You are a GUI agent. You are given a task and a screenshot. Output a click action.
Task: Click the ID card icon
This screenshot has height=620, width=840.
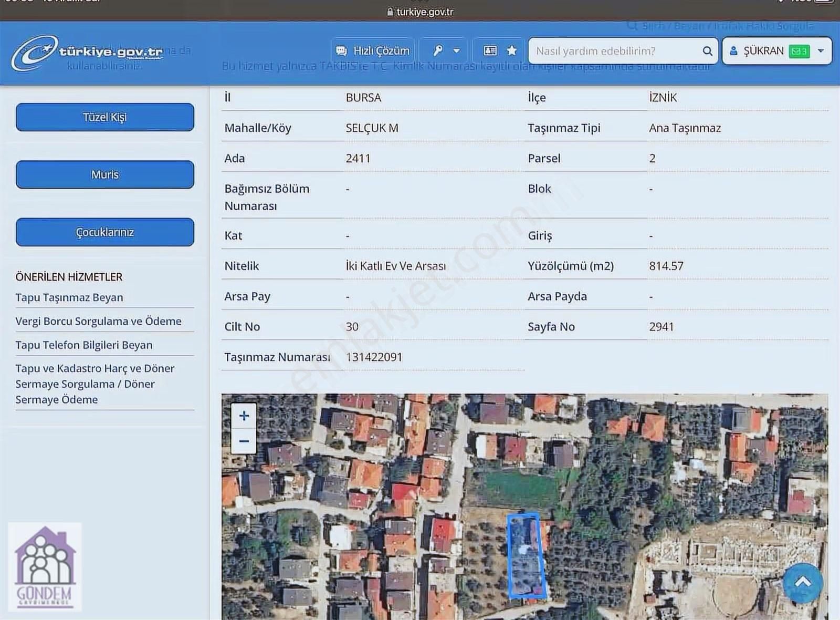coord(490,51)
